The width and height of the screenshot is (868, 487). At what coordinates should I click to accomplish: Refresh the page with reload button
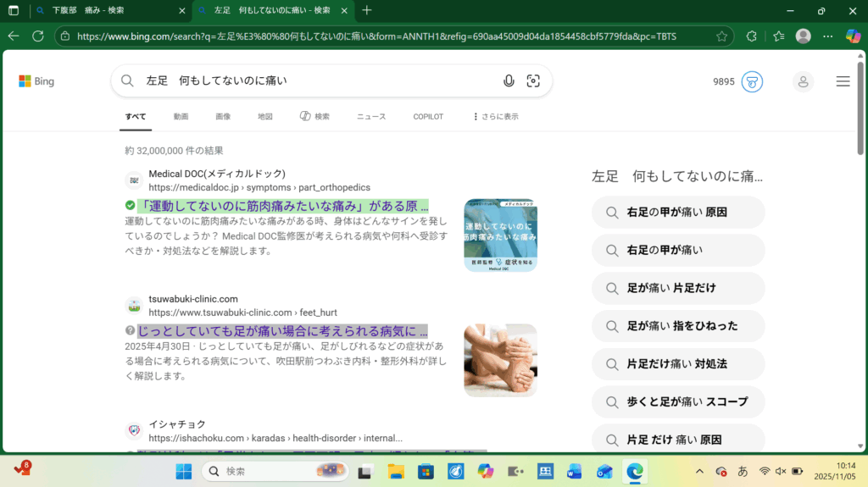pyautogui.click(x=38, y=36)
